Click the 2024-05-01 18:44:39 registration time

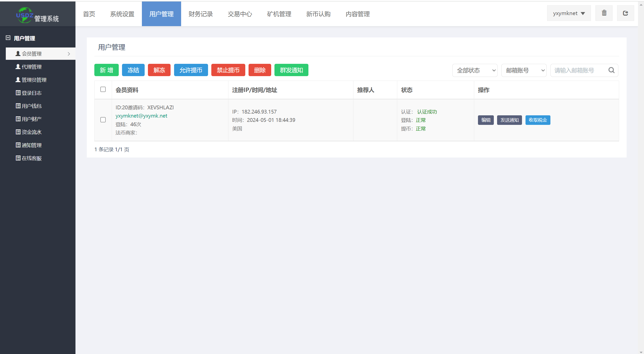271,120
